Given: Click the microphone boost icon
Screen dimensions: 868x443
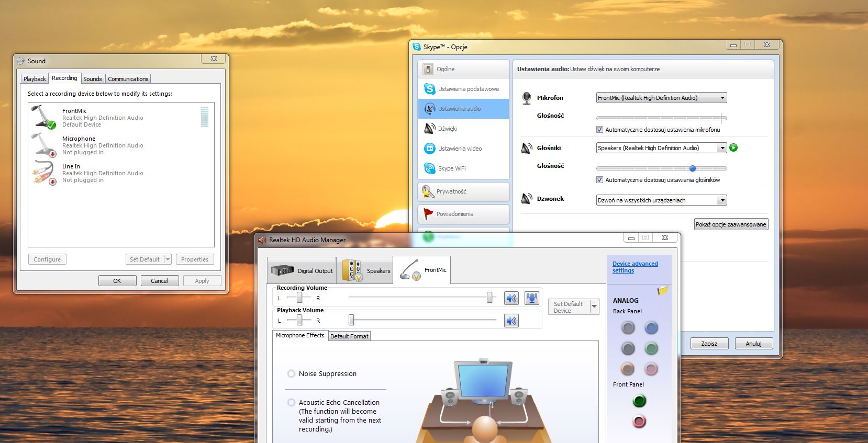Looking at the screenshot, I should click(532, 298).
